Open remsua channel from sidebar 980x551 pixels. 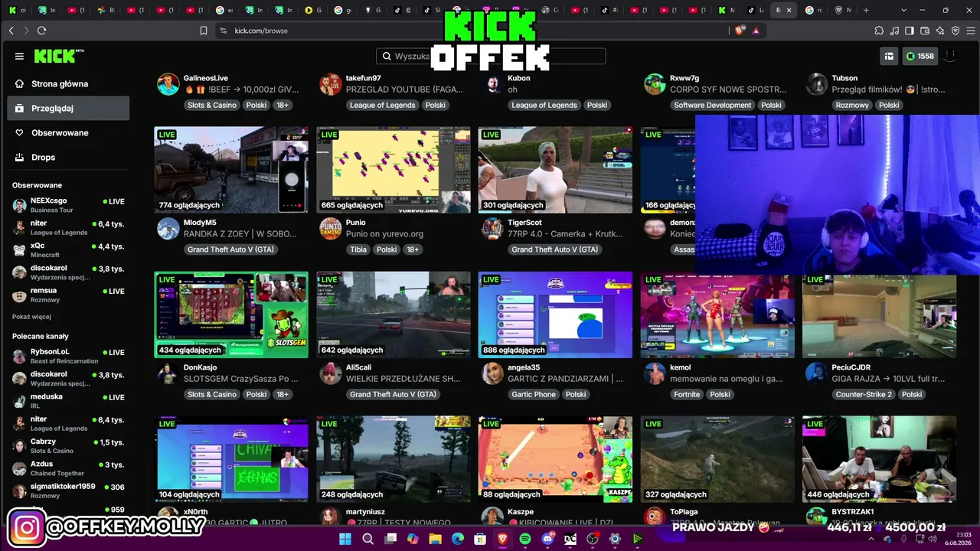tap(68, 295)
